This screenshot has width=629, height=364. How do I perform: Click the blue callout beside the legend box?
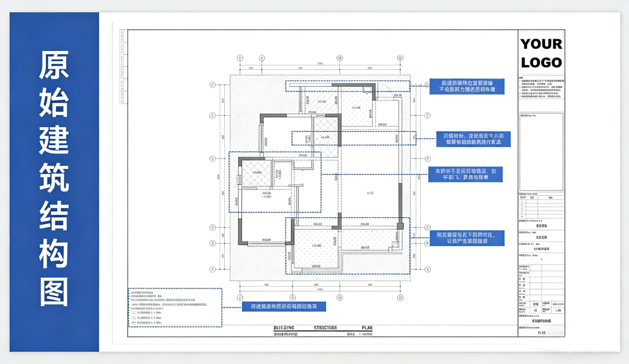(283, 306)
